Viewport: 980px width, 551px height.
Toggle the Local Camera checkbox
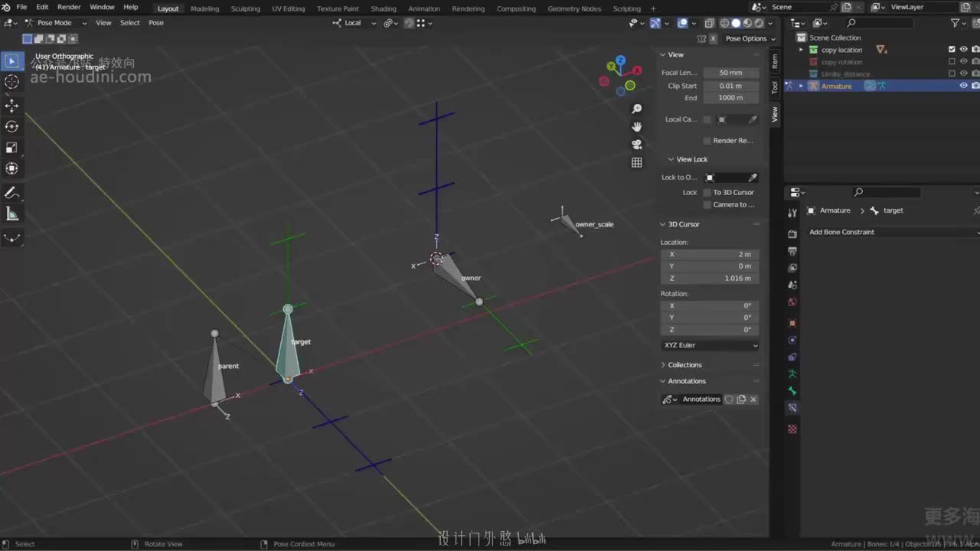pyautogui.click(x=707, y=119)
